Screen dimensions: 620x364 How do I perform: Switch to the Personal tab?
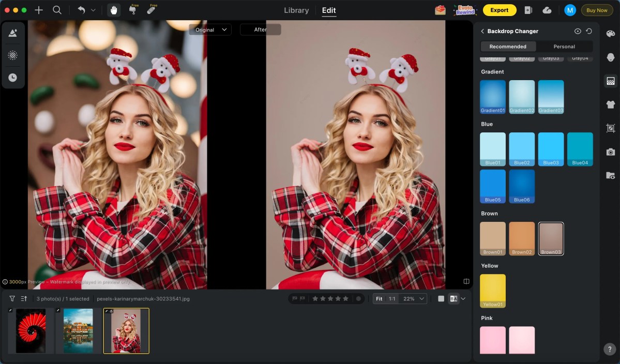[564, 46]
